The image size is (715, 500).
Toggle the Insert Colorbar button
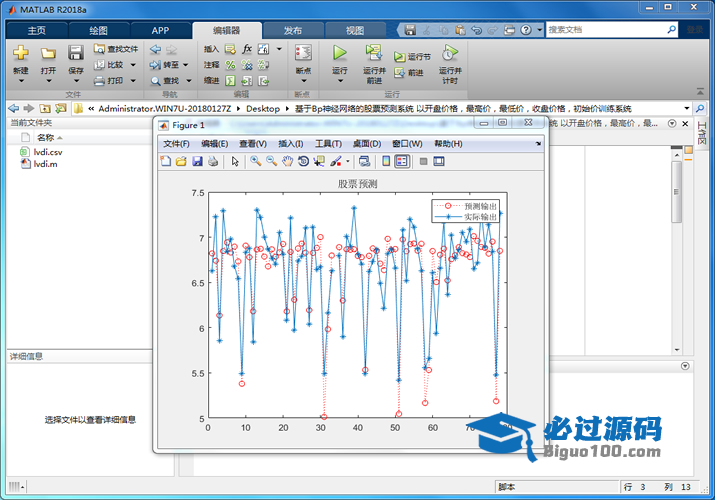pyautogui.click(x=386, y=161)
